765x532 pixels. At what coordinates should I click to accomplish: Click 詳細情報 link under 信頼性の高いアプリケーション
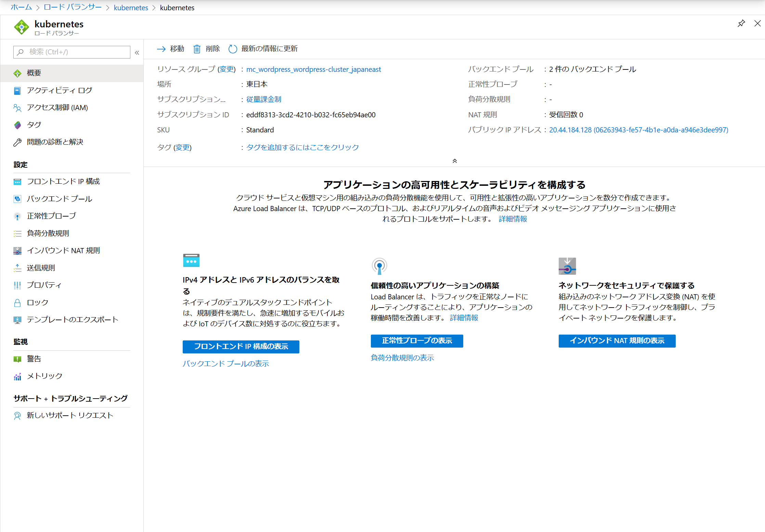point(464,318)
